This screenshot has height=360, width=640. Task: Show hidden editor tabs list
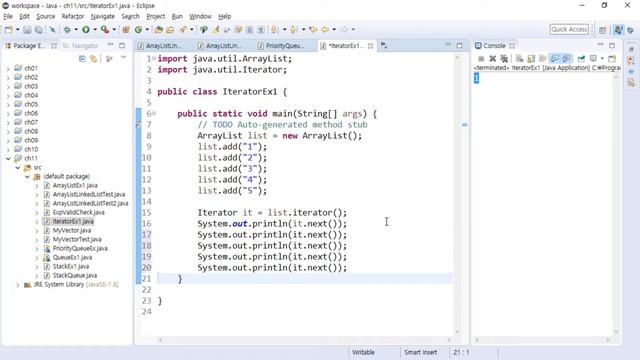pyautogui.click(x=384, y=46)
